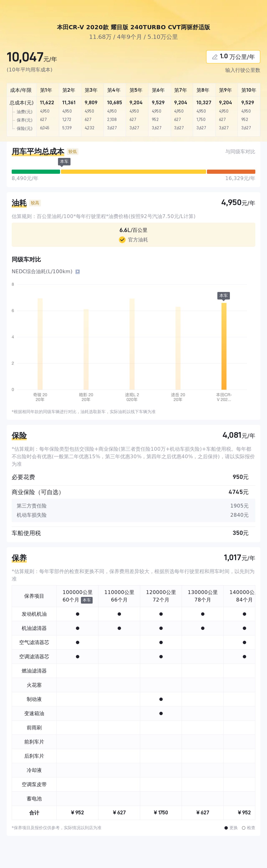
Task: Open the 1.0 万公里/年 mileage input
Action: point(233,57)
